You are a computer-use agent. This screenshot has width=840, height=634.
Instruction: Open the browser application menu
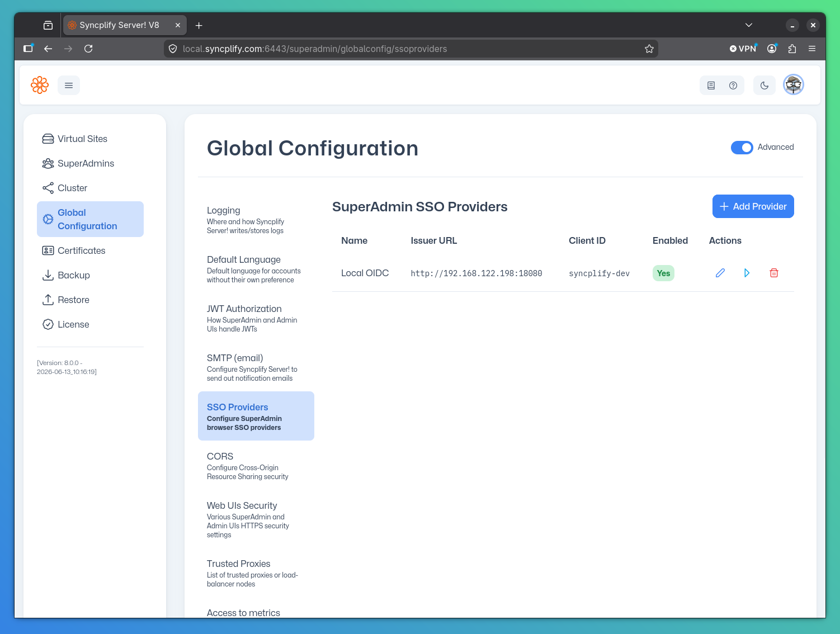click(x=812, y=49)
